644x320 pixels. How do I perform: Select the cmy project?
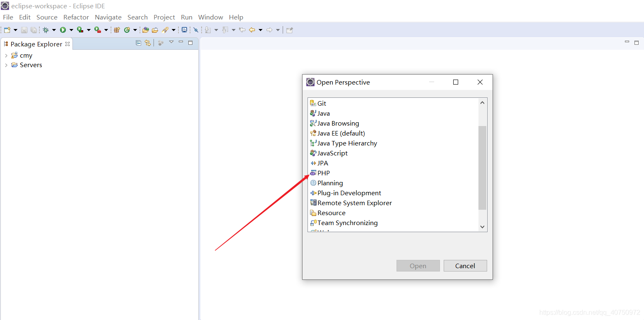coord(26,56)
